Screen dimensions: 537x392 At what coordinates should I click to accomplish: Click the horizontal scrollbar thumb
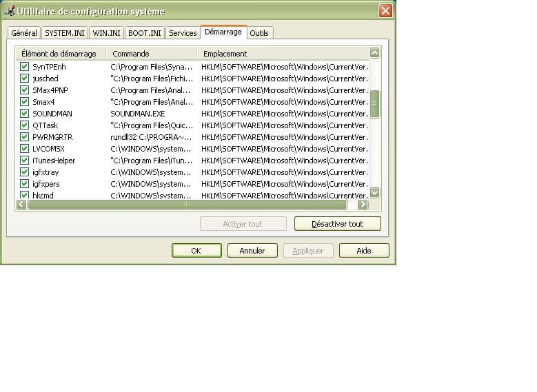click(187, 205)
